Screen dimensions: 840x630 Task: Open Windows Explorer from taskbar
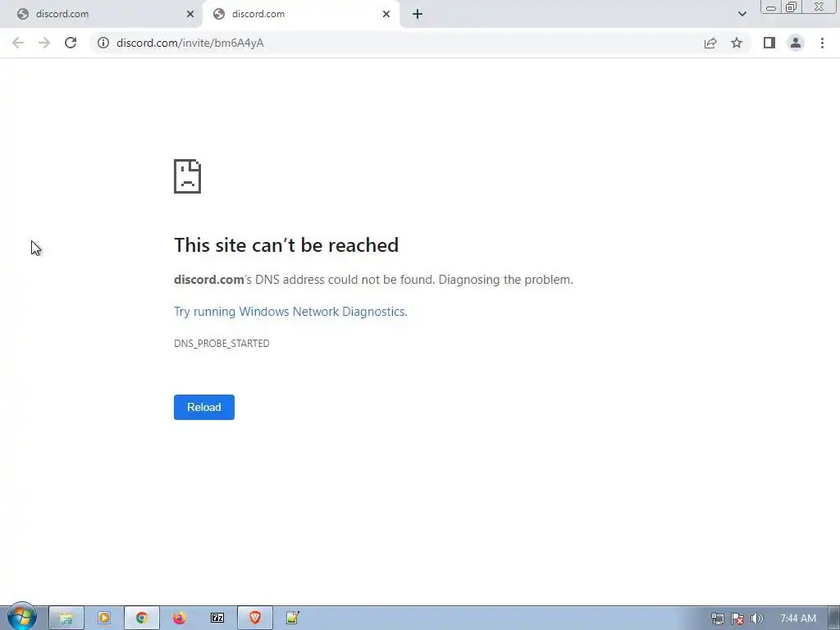66,619
